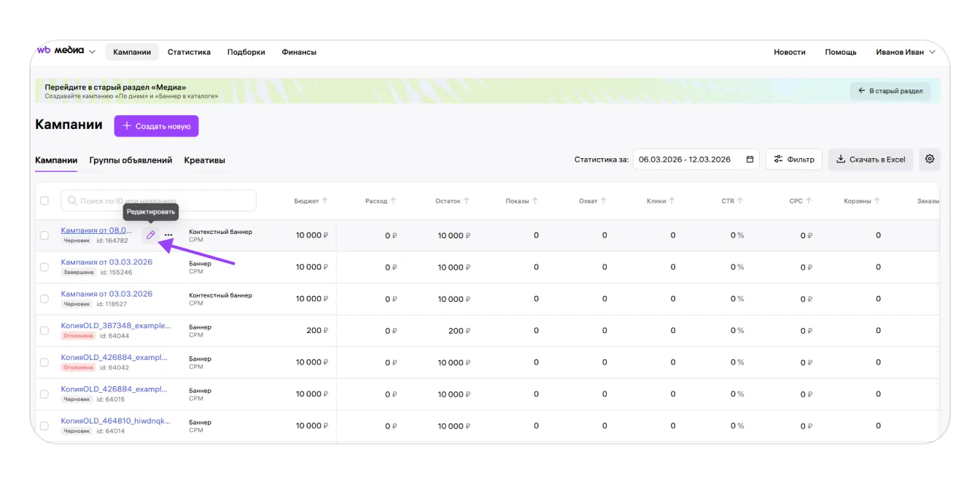980x484 pixels.
Task: Open Помощь in the top bar
Action: coord(841,52)
